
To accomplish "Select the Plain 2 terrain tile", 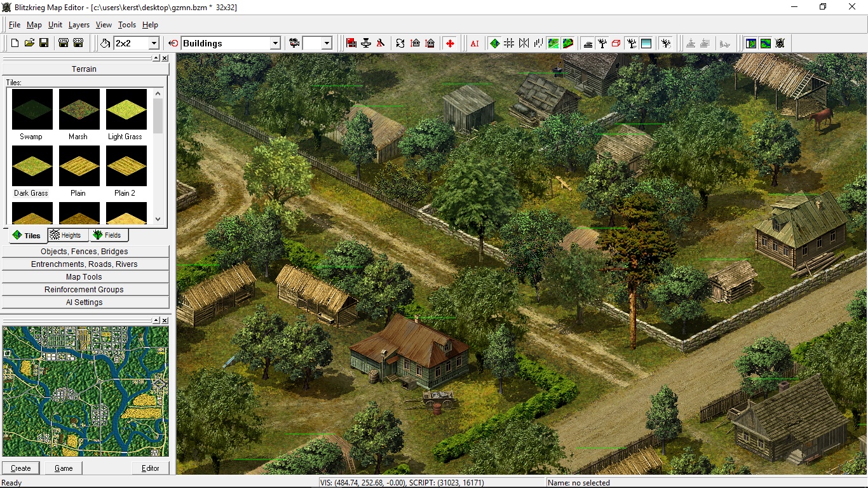I will 125,172.
